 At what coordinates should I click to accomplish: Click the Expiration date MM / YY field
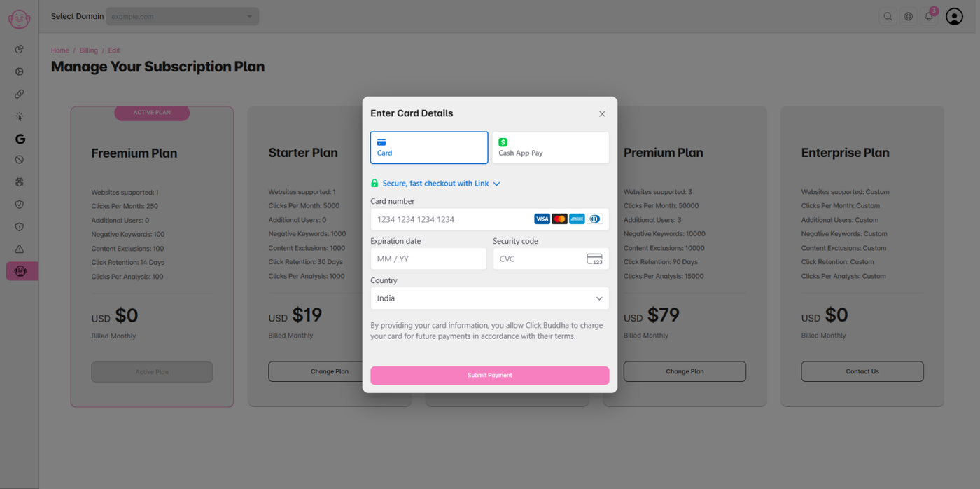pos(428,259)
